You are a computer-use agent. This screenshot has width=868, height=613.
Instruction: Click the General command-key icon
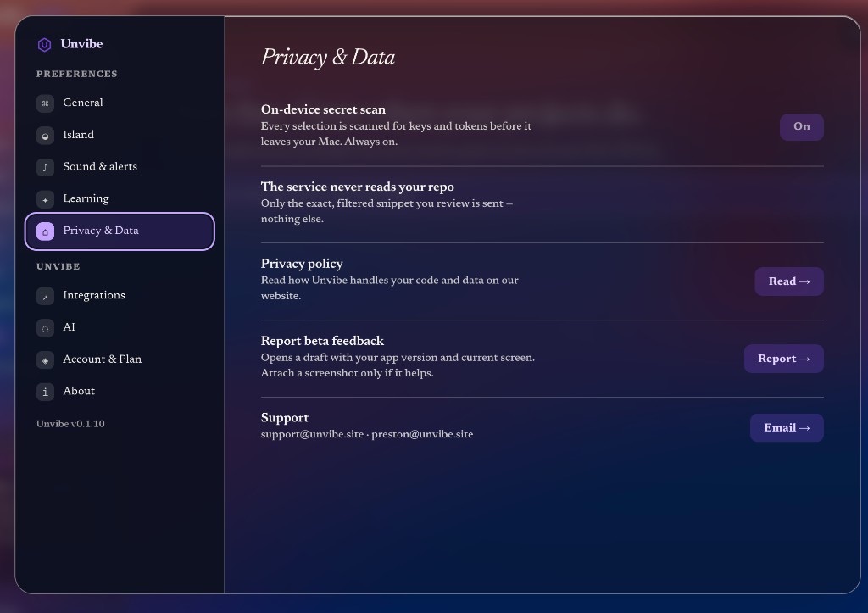pos(46,103)
